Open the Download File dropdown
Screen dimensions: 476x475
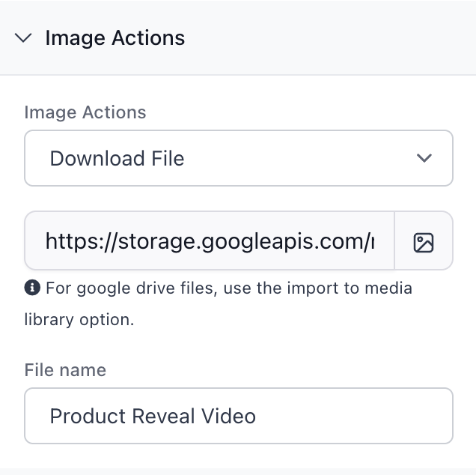pyautogui.click(x=238, y=158)
